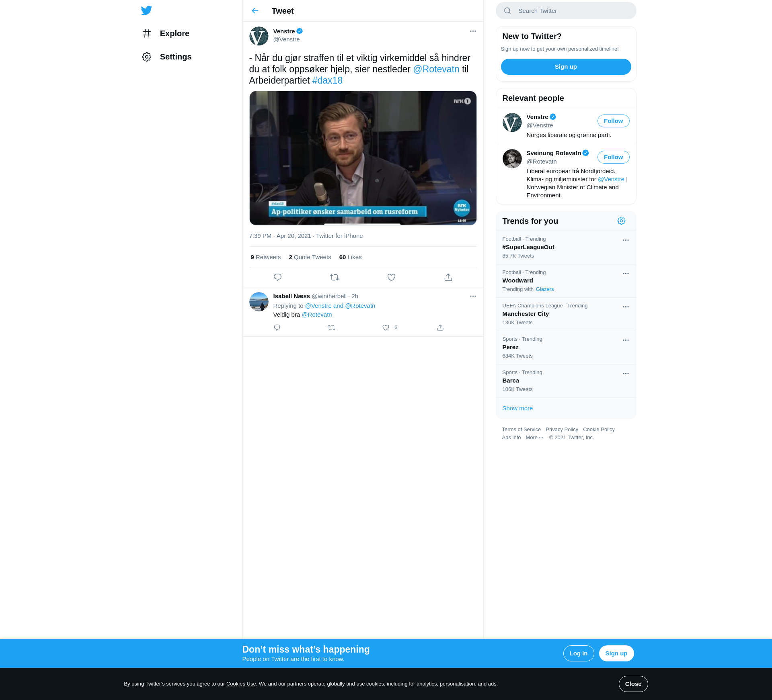Open @Rotevatn mention in Isabell's reply

click(317, 315)
